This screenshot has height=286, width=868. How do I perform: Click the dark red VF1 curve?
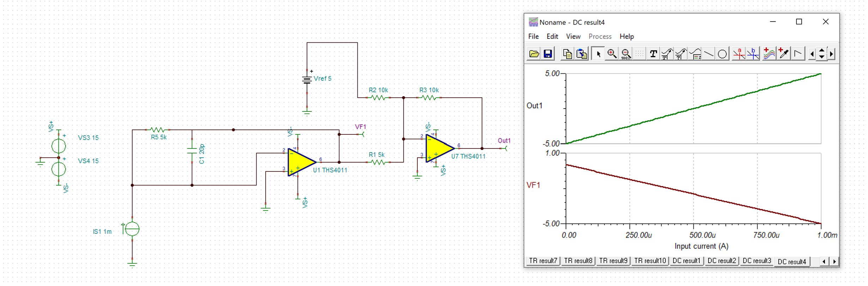coord(693,194)
